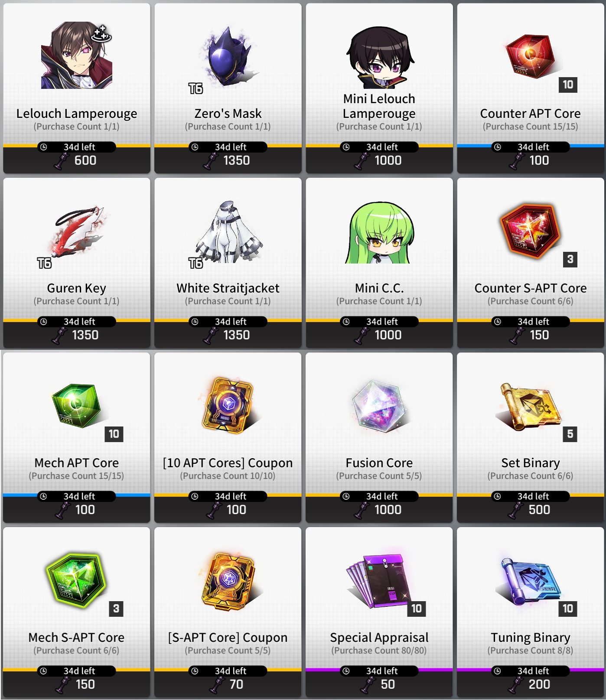Click the green-haired Mini C.C. icon
This screenshot has width=606, height=700.
(x=380, y=233)
